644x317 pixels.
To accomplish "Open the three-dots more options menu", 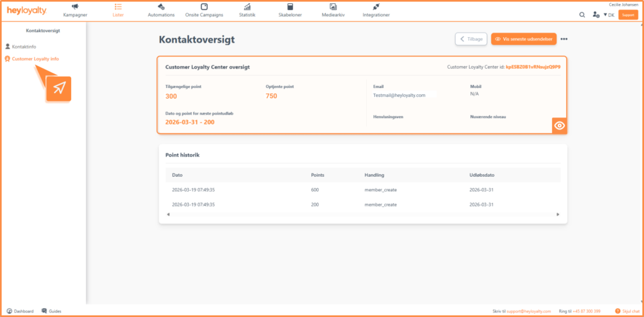I will [564, 39].
